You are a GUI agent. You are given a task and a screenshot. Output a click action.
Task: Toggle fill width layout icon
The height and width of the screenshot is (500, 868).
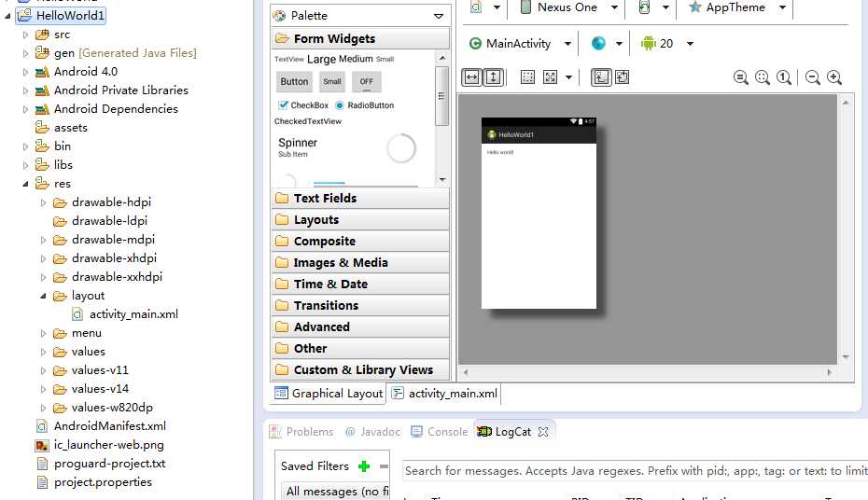[x=471, y=77]
